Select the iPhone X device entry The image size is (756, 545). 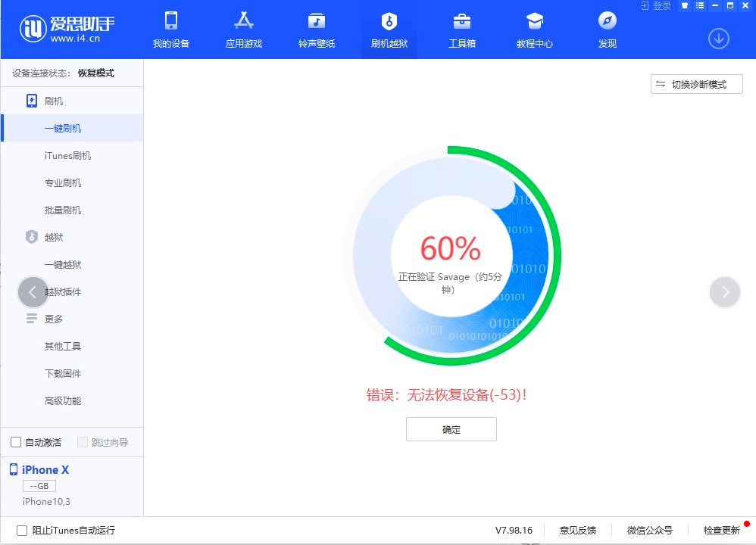click(x=44, y=470)
